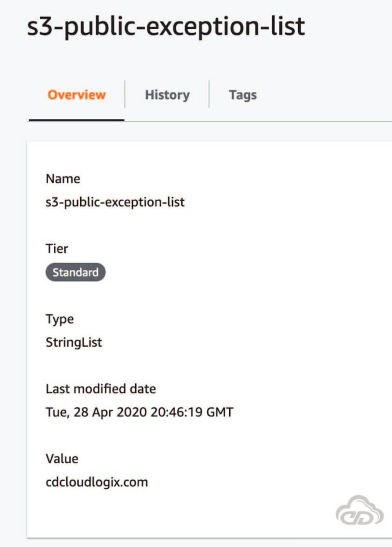The height and width of the screenshot is (547, 392).
Task: Click the letters CD inside the cloud logo
Action: pyautogui.click(x=359, y=517)
